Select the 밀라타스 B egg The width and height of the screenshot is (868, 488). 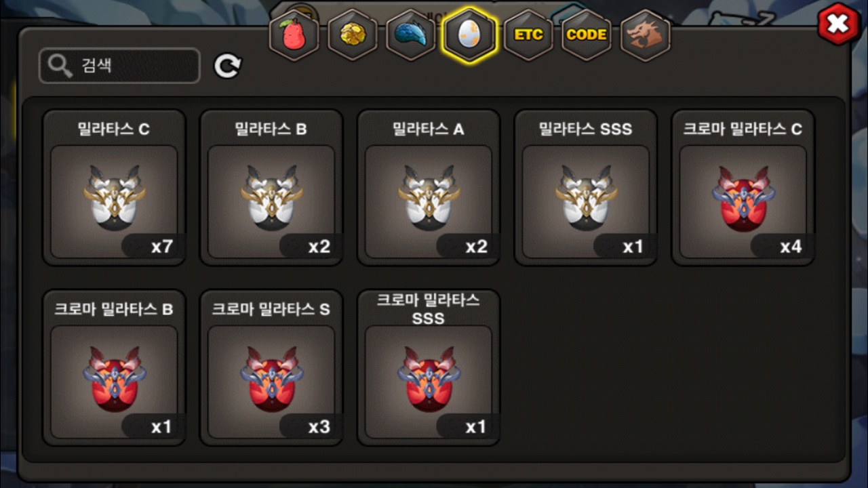[x=271, y=188]
